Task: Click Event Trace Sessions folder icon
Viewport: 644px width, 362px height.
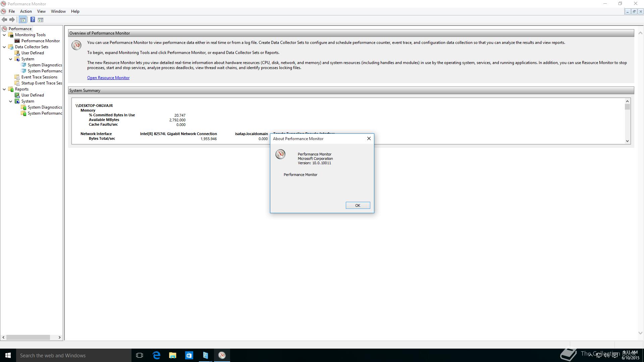Action: click(17, 77)
